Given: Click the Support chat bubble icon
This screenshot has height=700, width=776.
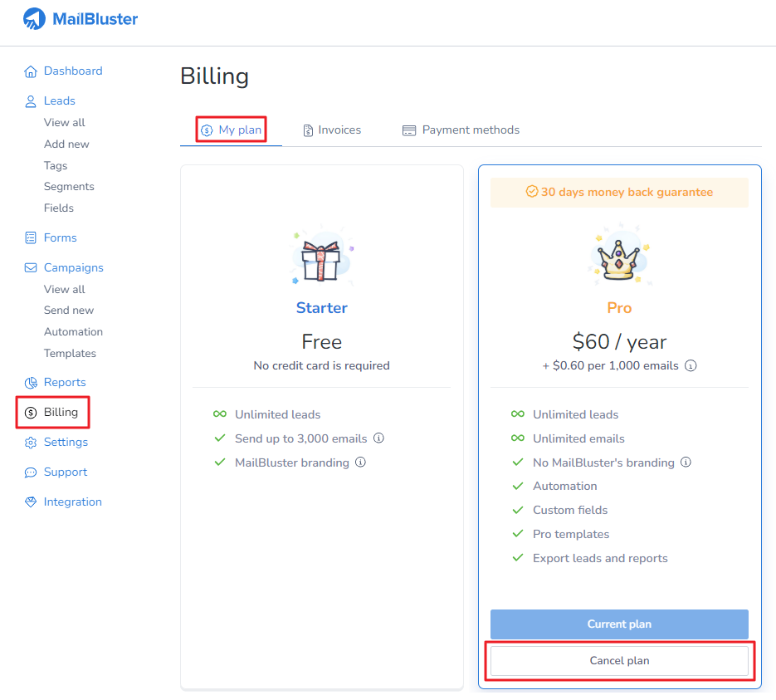Looking at the screenshot, I should tap(31, 472).
